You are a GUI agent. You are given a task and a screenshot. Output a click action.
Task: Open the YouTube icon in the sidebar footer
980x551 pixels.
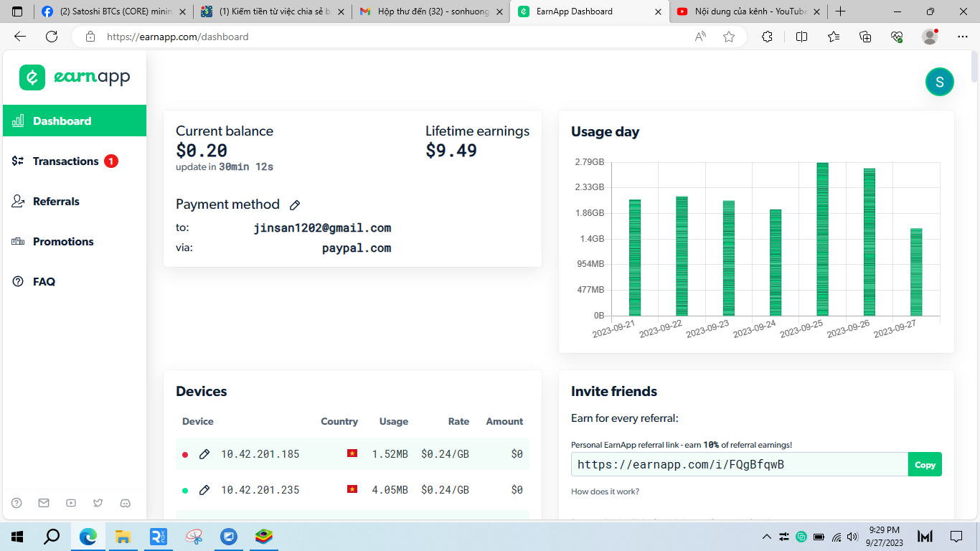[x=71, y=503]
